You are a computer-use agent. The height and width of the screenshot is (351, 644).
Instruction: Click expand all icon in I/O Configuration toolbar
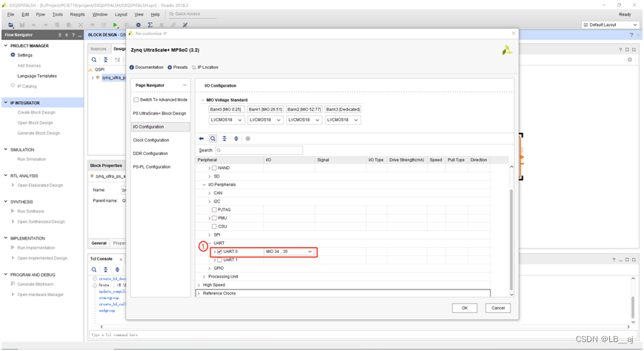236,139
